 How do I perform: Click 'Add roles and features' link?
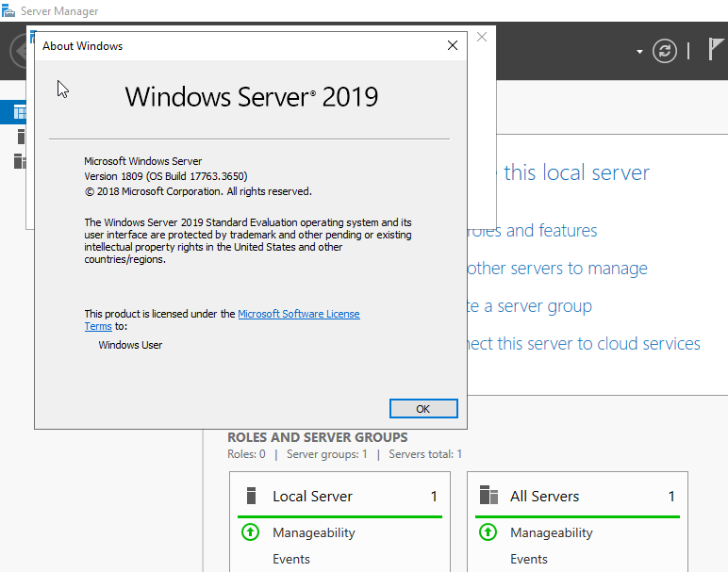[532, 231]
